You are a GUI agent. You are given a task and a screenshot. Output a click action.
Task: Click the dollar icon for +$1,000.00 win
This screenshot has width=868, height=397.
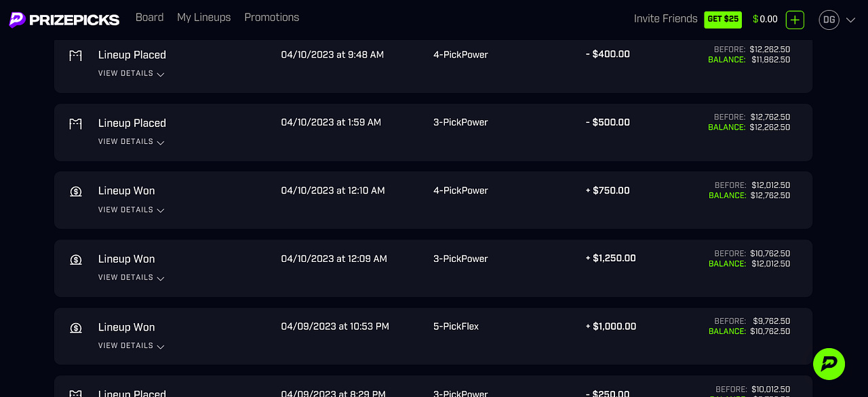[x=76, y=328]
